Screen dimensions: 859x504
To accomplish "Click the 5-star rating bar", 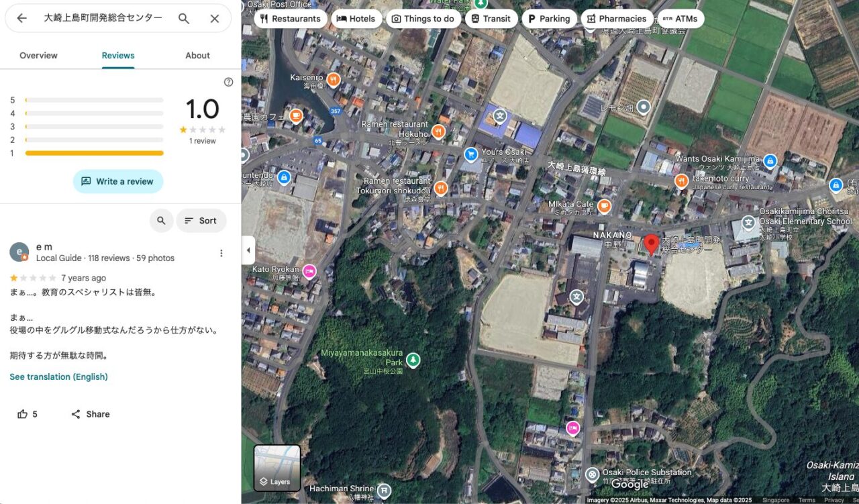I will point(94,100).
